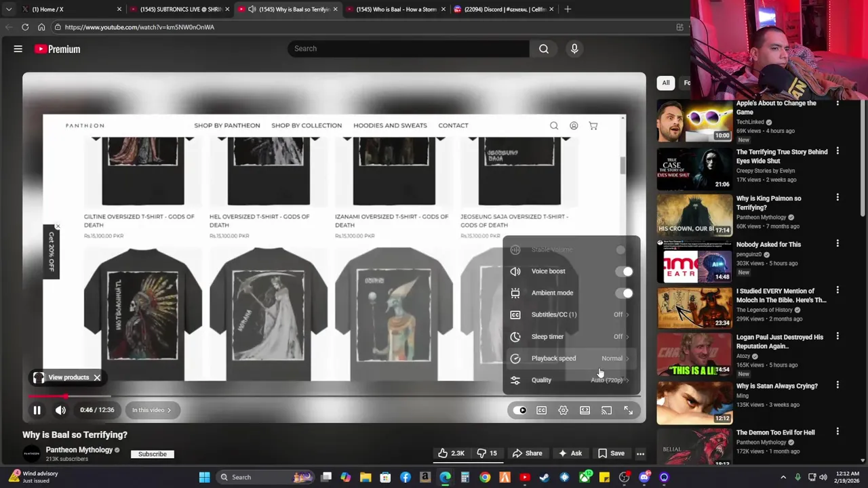Open 'Apple's About to Change the Game' thumbnail
Viewport: 868px width, 488px height.
pyautogui.click(x=694, y=121)
